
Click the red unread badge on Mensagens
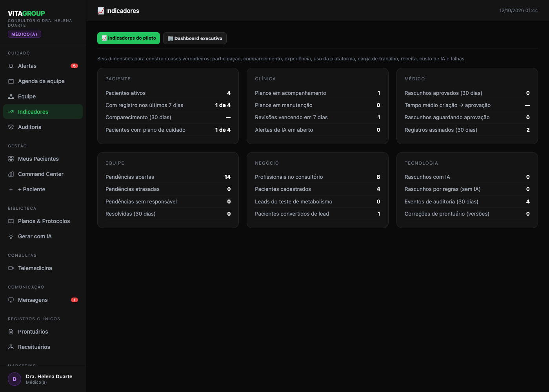tap(75, 300)
